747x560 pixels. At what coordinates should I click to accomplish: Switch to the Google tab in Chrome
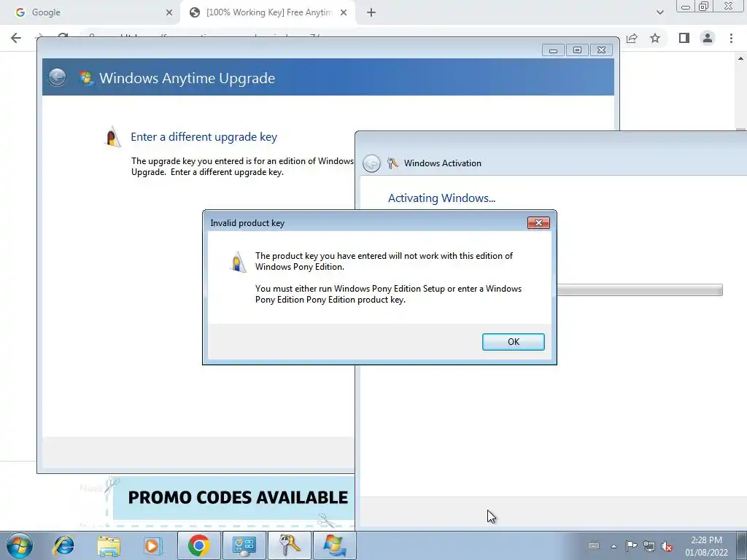pos(90,12)
